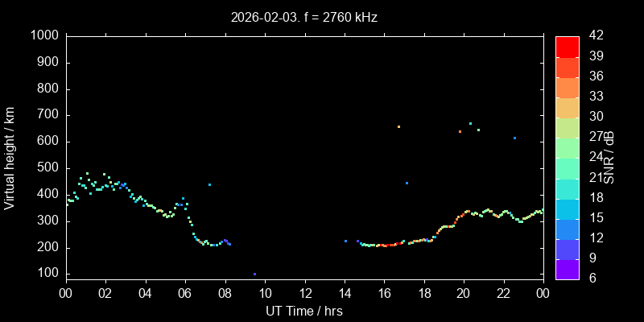Screen dimensions: 644x322
Task: Click the '06' tick on the time axis
Action: tap(185, 294)
